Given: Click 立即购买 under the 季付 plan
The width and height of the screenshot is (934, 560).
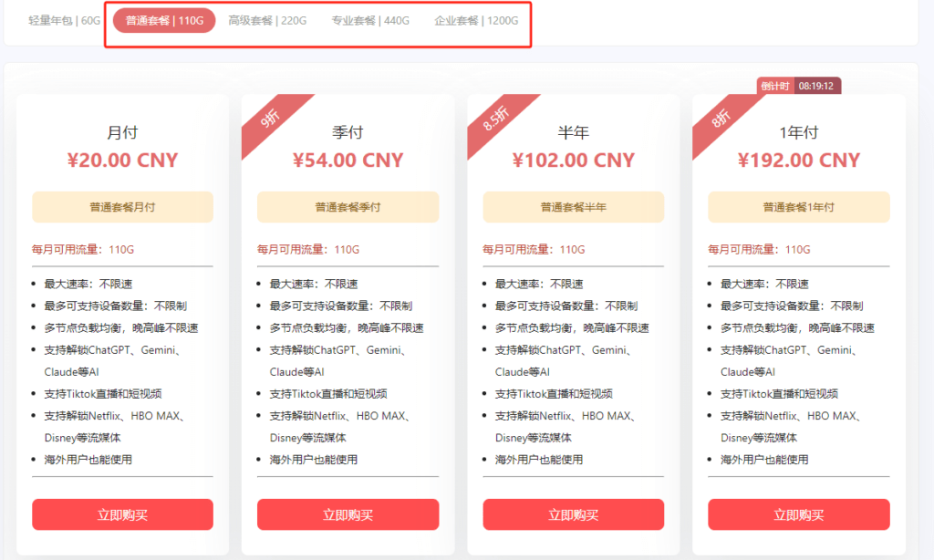Looking at the screenshot, I should coord(348,514).
